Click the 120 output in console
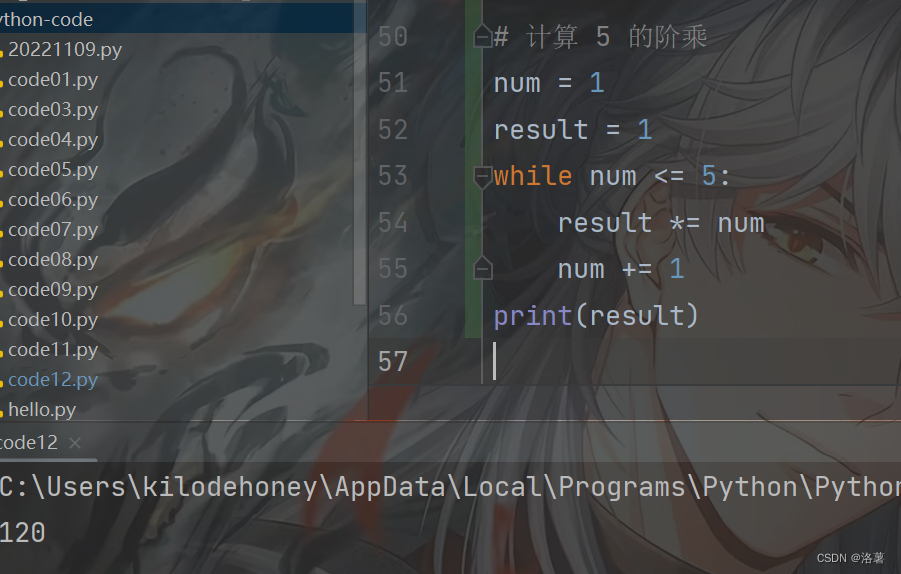 [x=22, y=533]
